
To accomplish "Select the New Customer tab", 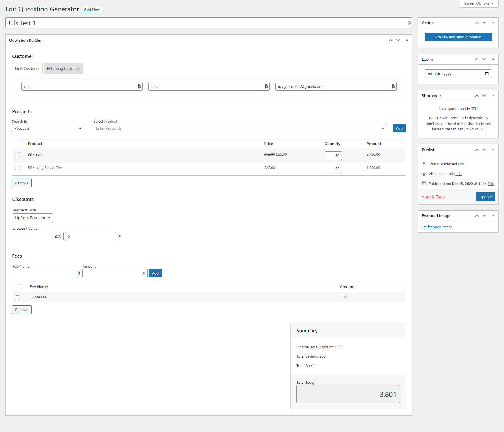I will click(x=27, y=68).
